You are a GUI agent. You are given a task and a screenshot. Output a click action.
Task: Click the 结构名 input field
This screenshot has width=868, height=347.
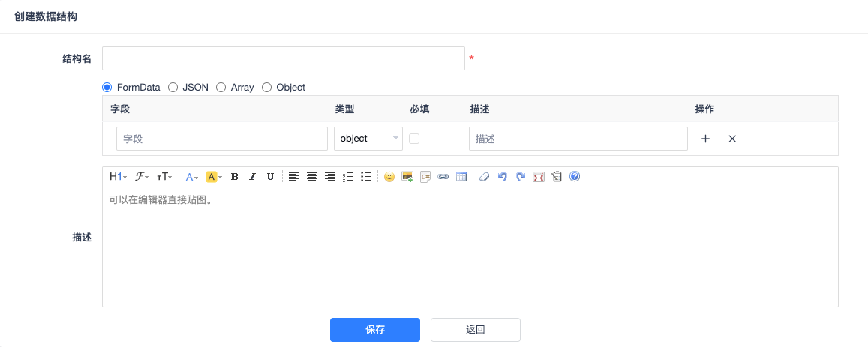[284, 58]
